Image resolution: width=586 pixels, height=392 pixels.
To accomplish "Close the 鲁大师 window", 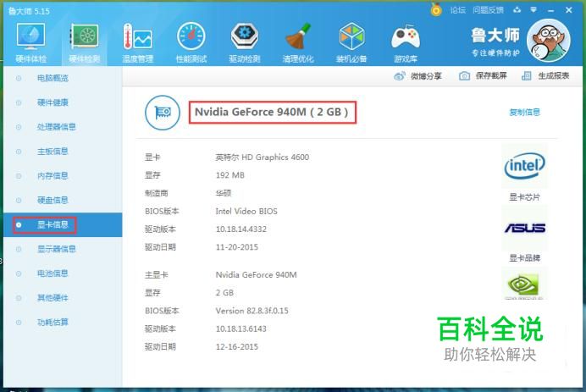I will pyautogui.click(x=568, y=10).
